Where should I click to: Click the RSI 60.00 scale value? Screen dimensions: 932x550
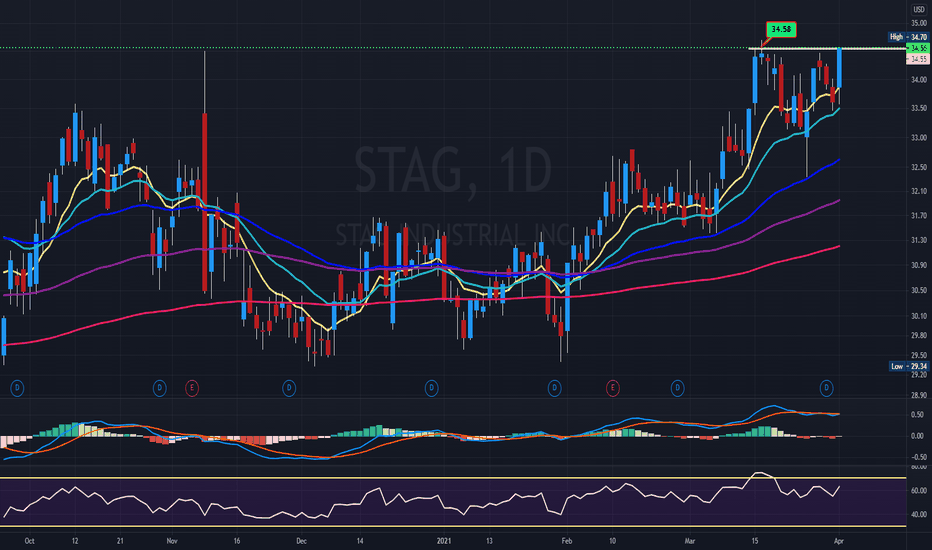[918, 491]
